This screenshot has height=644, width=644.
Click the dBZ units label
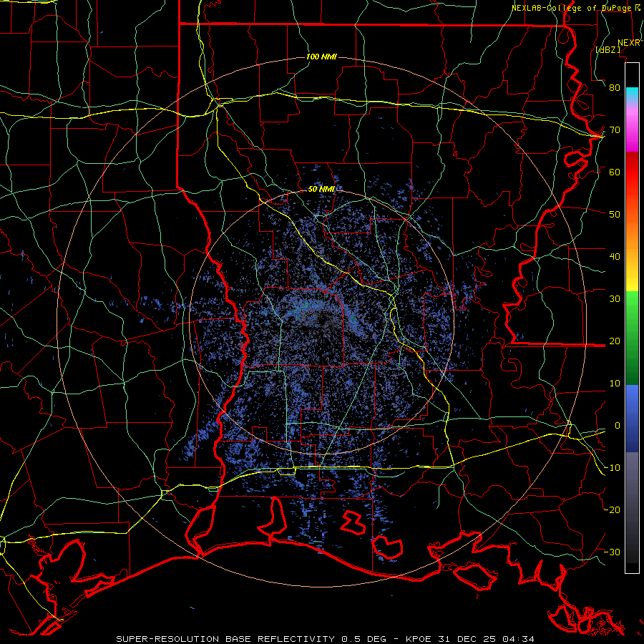608,49
